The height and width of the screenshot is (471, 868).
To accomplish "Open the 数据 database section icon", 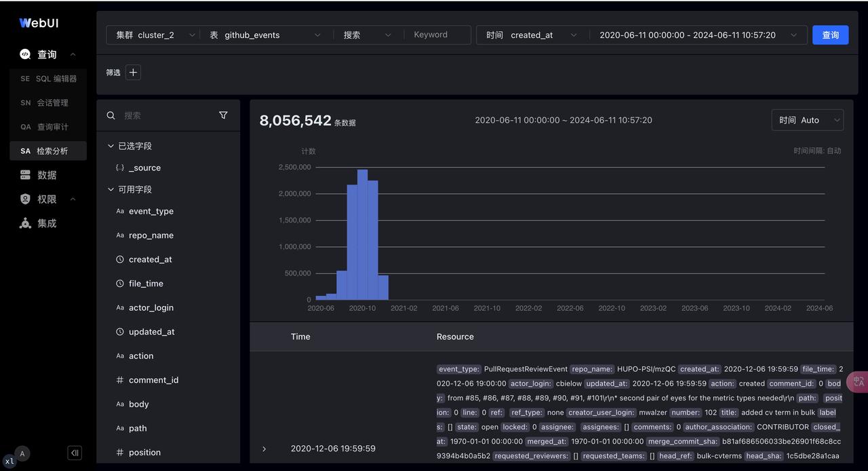I will click(x=26, y=174).
